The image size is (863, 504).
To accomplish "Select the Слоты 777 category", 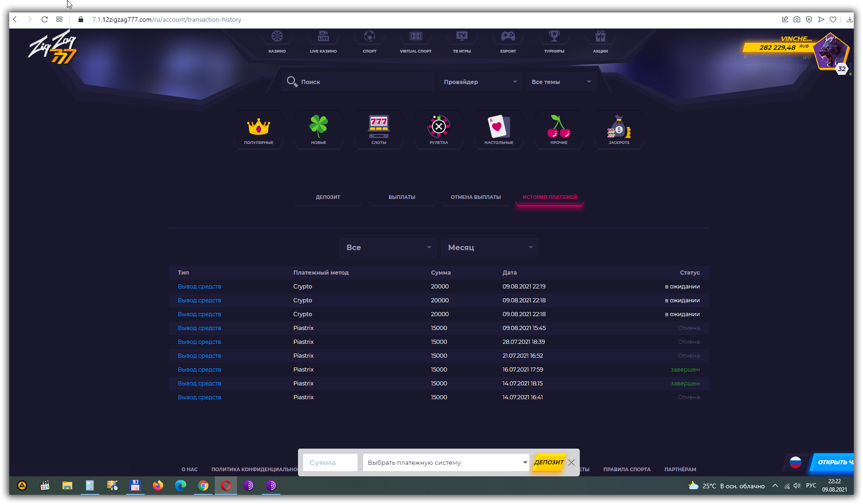I will 379,129.
